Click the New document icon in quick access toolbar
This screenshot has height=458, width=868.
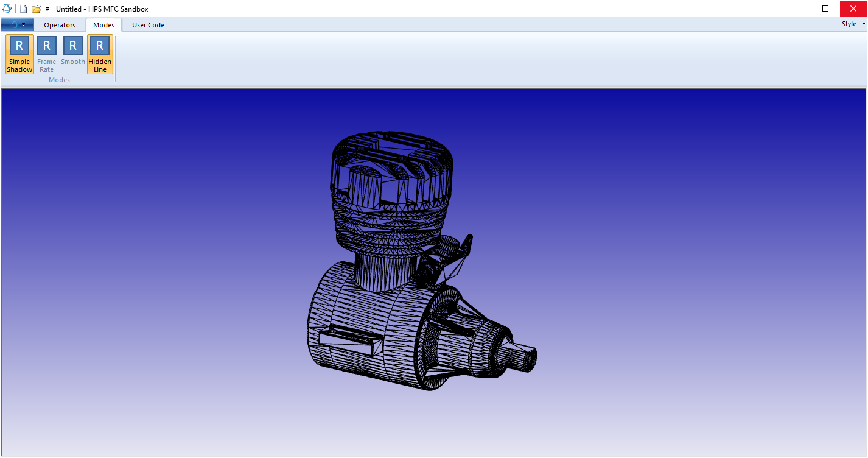(x=24, y=9)
